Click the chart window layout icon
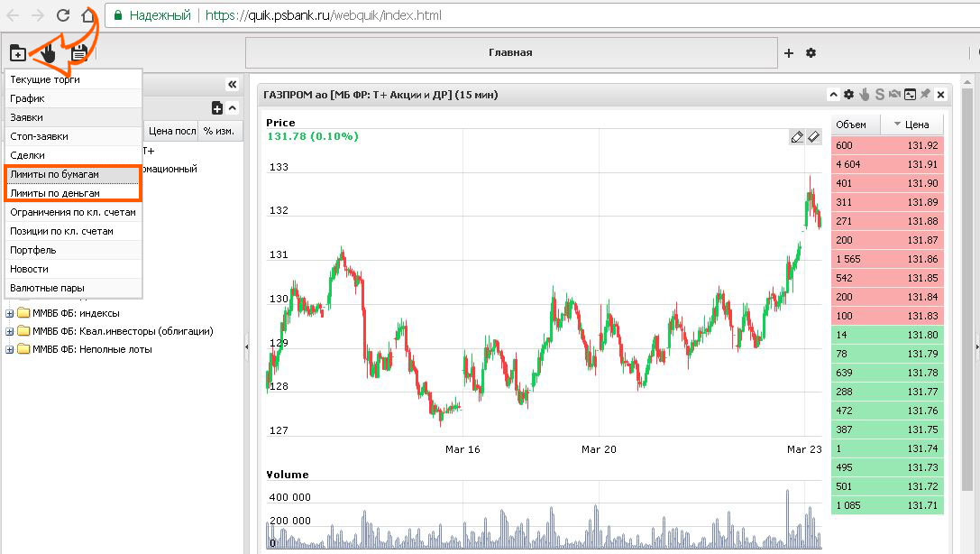 tap(910, 95)
